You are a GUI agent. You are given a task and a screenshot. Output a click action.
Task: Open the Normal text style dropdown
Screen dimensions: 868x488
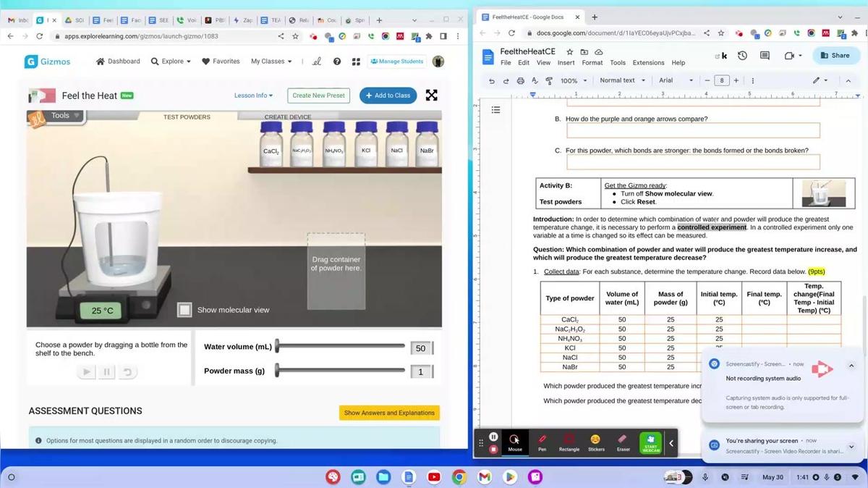pos(622,81)
